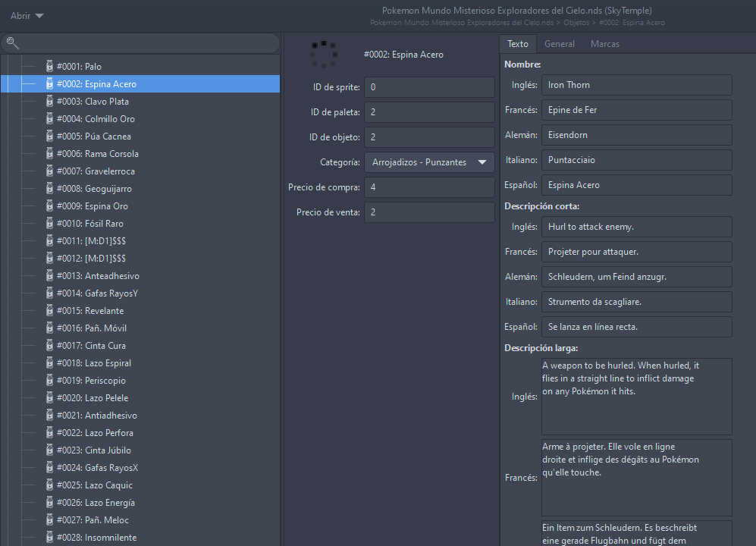756x546 pixels.
Task: Open the Abrir dropdown menu
Action: click(27, 16)
